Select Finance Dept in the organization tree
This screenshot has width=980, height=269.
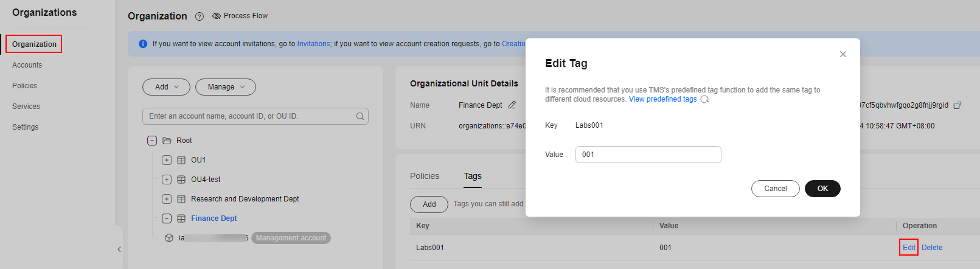click(x=214, y=218)
